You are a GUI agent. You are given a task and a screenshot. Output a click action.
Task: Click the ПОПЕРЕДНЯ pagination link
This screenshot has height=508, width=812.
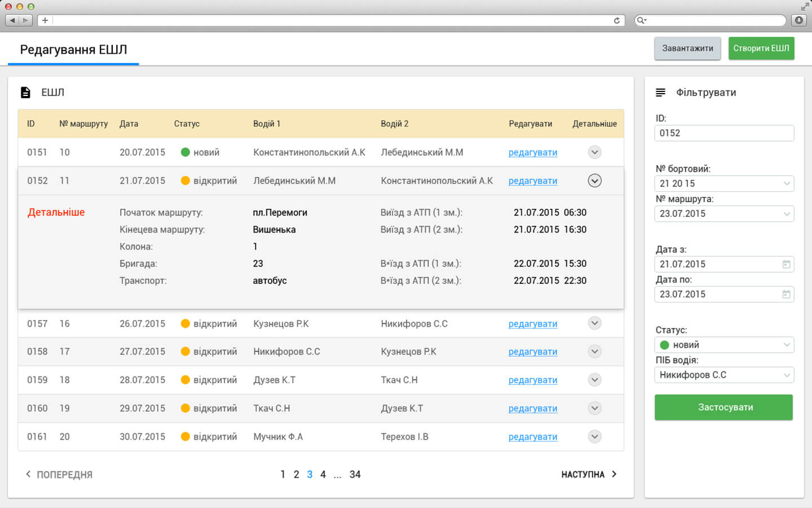point(64,475)
